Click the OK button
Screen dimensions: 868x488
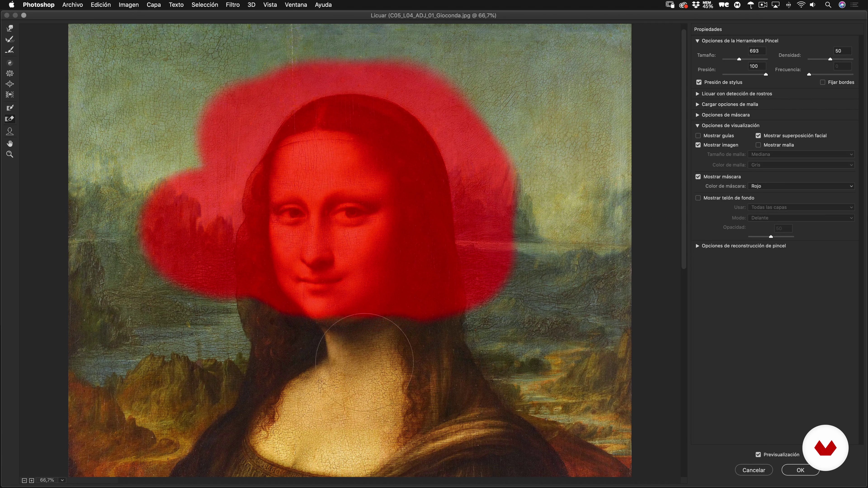click(x=800, y=470)
